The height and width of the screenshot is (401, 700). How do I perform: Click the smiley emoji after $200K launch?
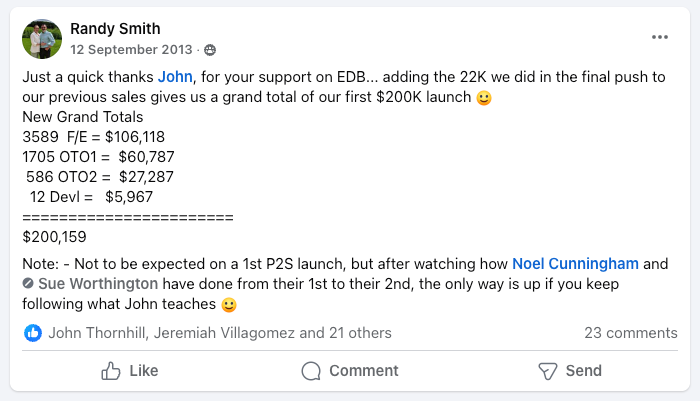[x=484, y=97]
